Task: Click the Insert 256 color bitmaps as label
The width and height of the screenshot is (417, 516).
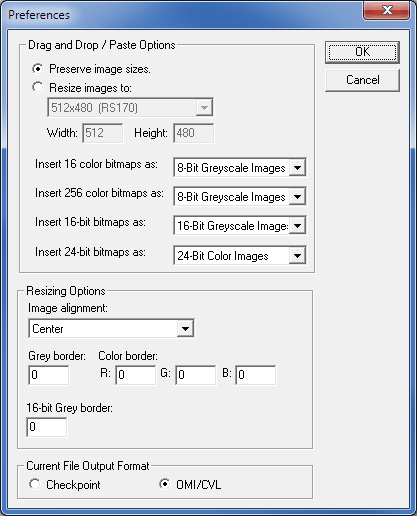Action: [99, 193]
